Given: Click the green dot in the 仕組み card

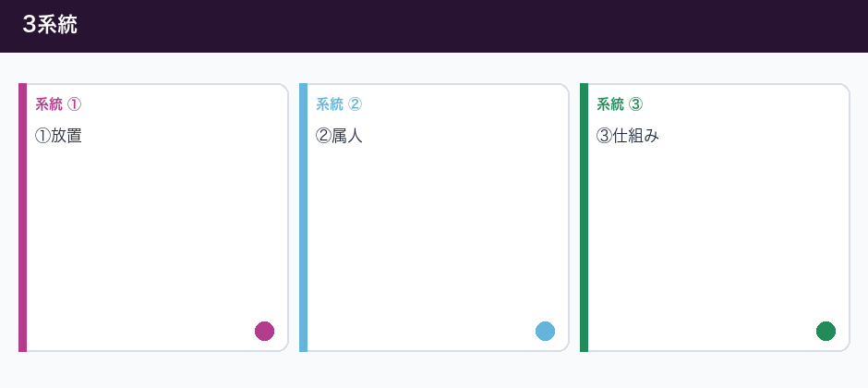Looking at the screenshot, I should tap(826, 331).
